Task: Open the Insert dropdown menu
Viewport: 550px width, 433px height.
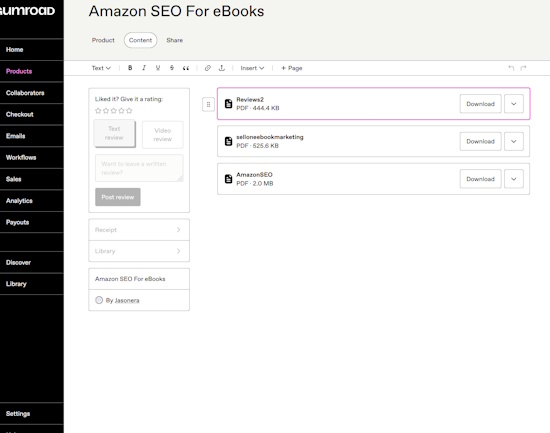Action: [252, 68]
